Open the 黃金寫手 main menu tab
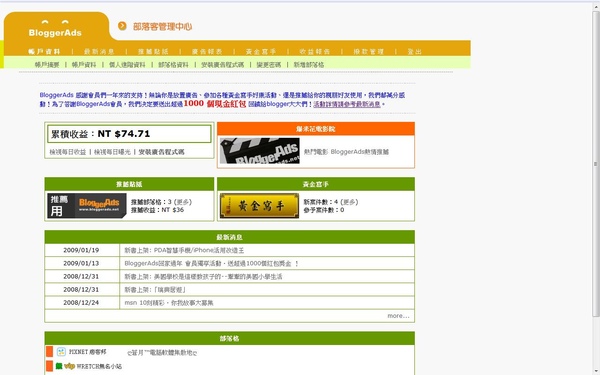 coord(261,52)
